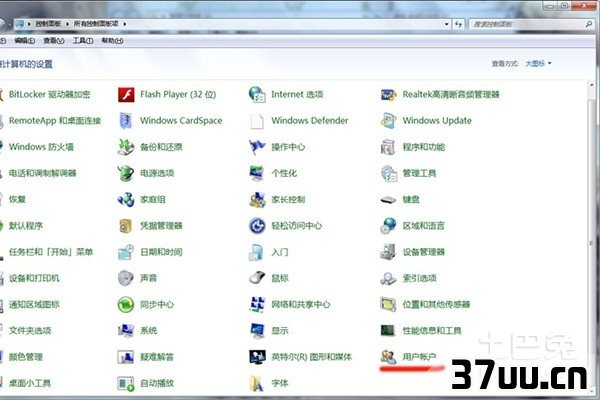Expand the 大图标 view mode dropdown
Screen dimensions: 600x400
point(538,64)
